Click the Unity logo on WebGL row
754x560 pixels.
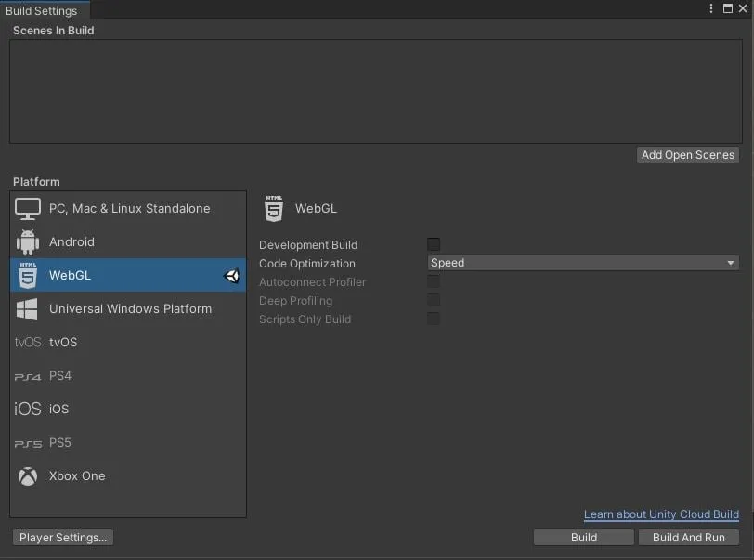tap(231, 276)
